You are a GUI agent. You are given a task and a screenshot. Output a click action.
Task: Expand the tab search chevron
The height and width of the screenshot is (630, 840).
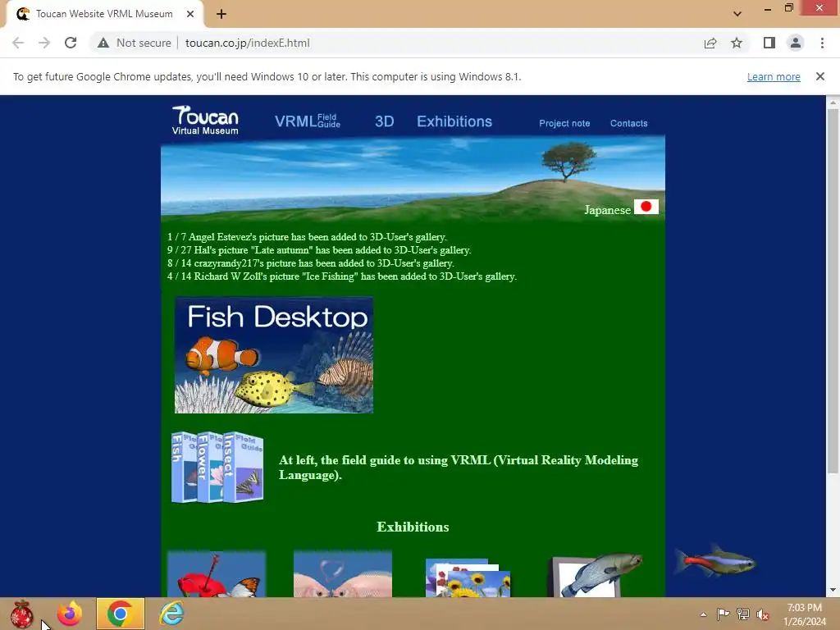[x=737, y=14]
